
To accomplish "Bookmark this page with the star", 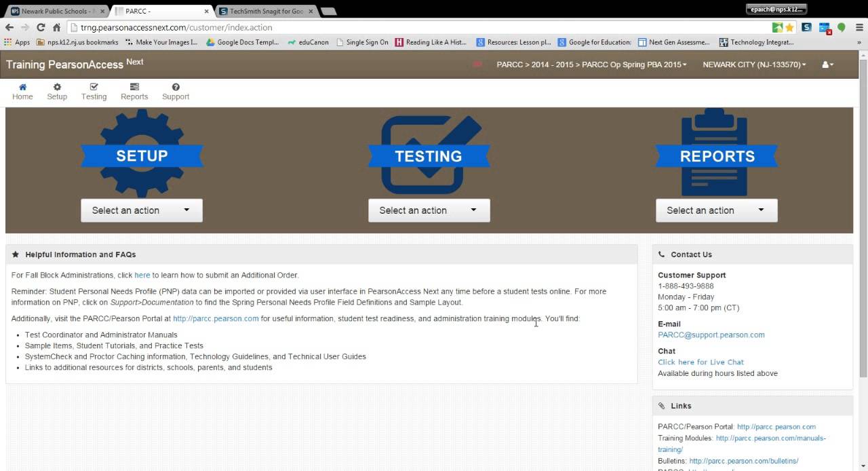I will pos(789,28).
